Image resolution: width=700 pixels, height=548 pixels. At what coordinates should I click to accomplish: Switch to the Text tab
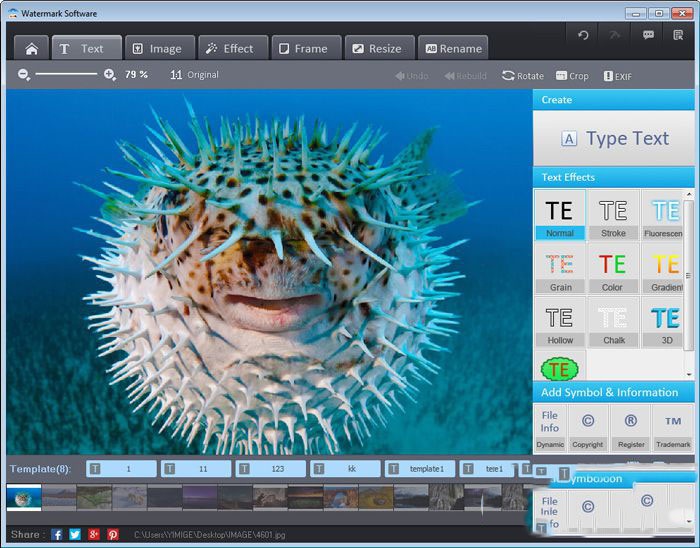tap(87, 48)
